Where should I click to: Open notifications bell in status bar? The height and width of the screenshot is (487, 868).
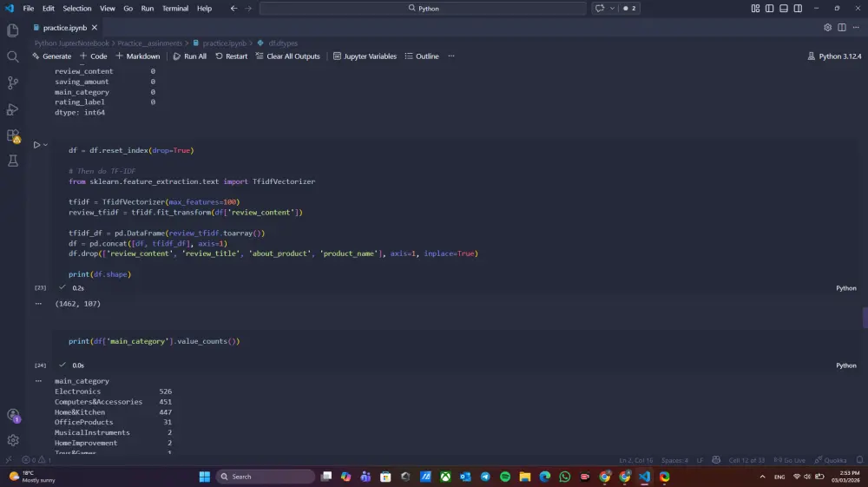859,460
